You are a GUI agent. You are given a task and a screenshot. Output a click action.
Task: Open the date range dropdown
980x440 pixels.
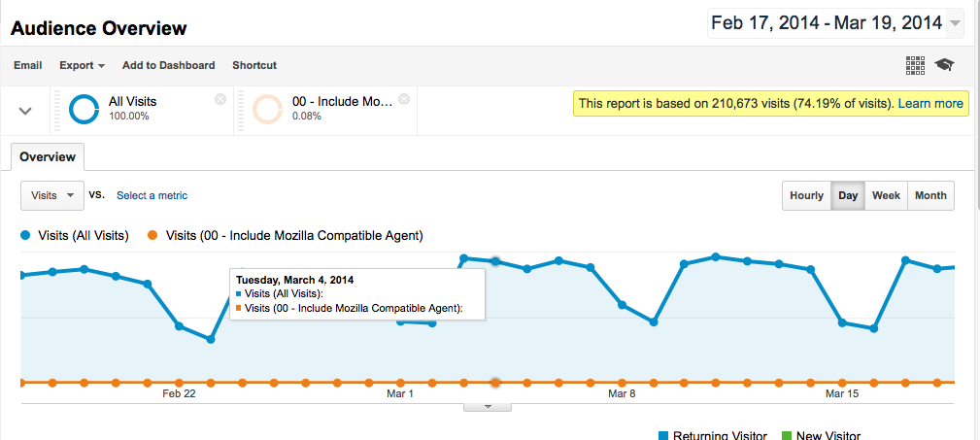(956, 23)
